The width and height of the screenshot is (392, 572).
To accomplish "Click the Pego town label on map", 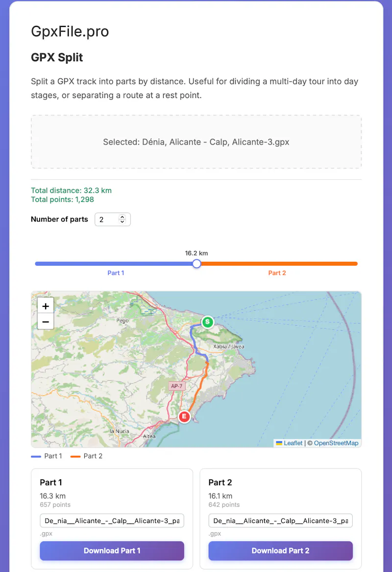I will point(122,321).
